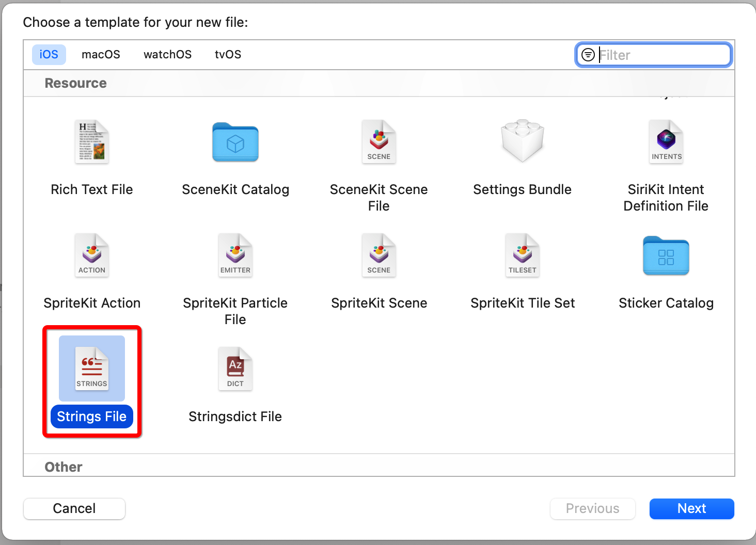The image size is (756, 545).
Task: Select the Rich Text File template
Action: click(x=91, y=155)
